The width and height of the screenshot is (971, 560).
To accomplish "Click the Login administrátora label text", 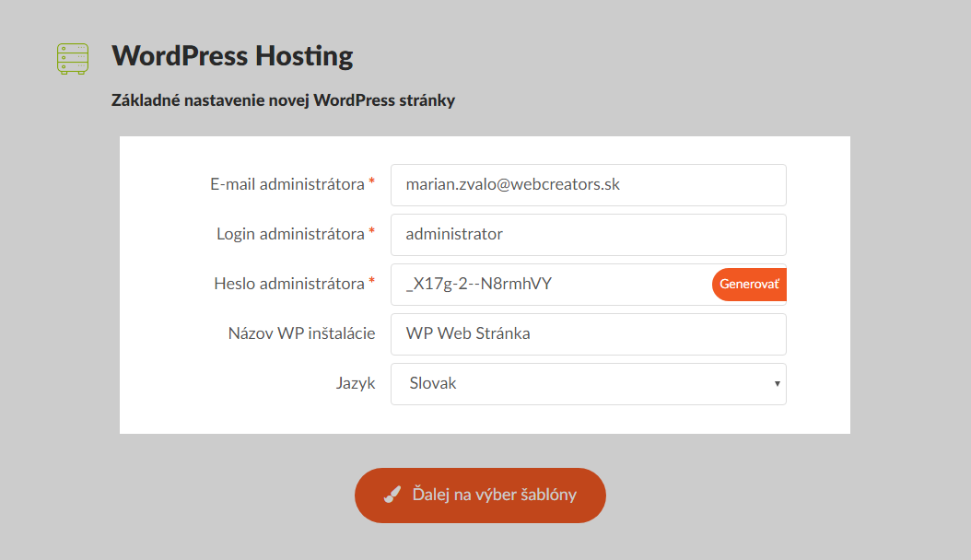I will (x=290, y=234).
